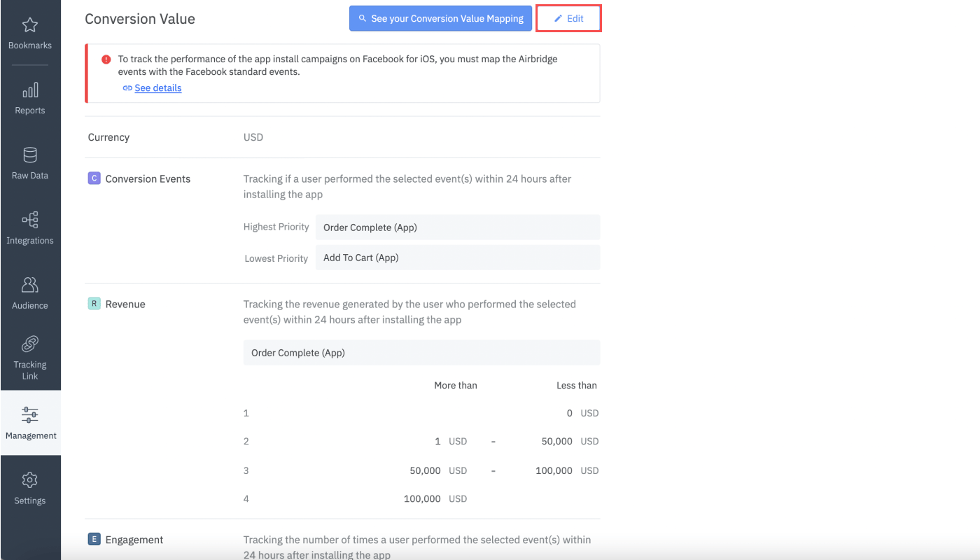Click the Reports sidebar label
Viewport: 980px width, 560px height.
tap(30, 111)
